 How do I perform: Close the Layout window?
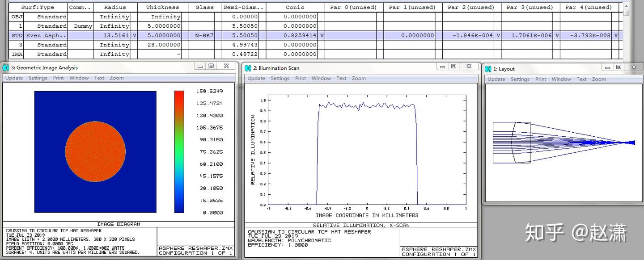[634, 67]
